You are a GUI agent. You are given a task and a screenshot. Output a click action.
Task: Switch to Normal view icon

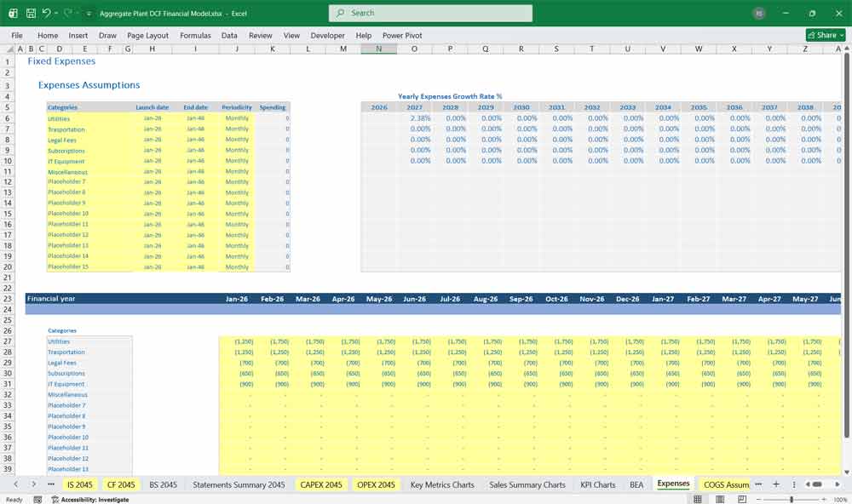(698, 499)
